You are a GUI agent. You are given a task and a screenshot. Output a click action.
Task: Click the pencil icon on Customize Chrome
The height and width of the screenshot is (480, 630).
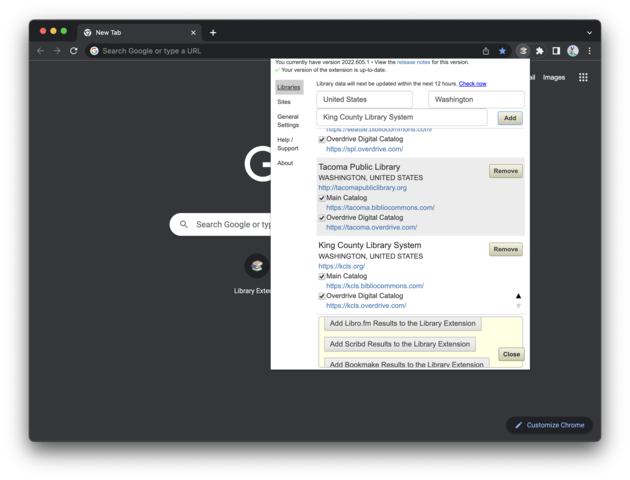pos(519,425)
